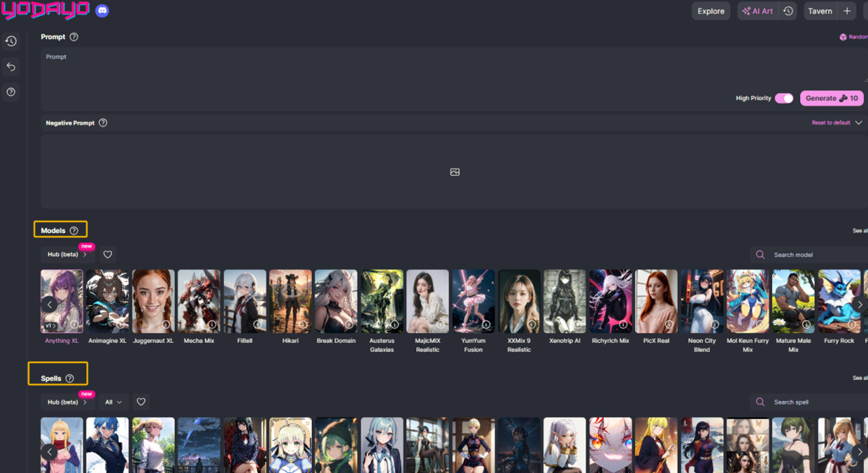
Task: Click the Search model input field
Action: (816, 254)
